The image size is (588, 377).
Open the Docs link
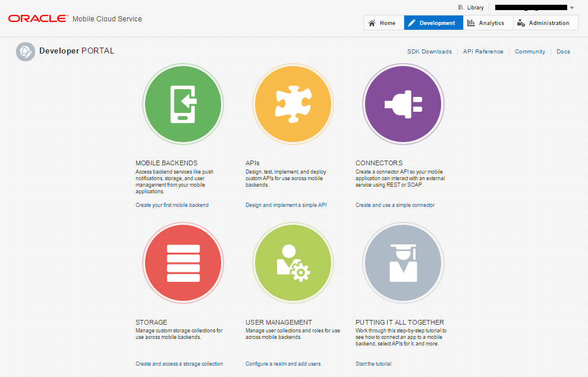(x=563, y=52)
